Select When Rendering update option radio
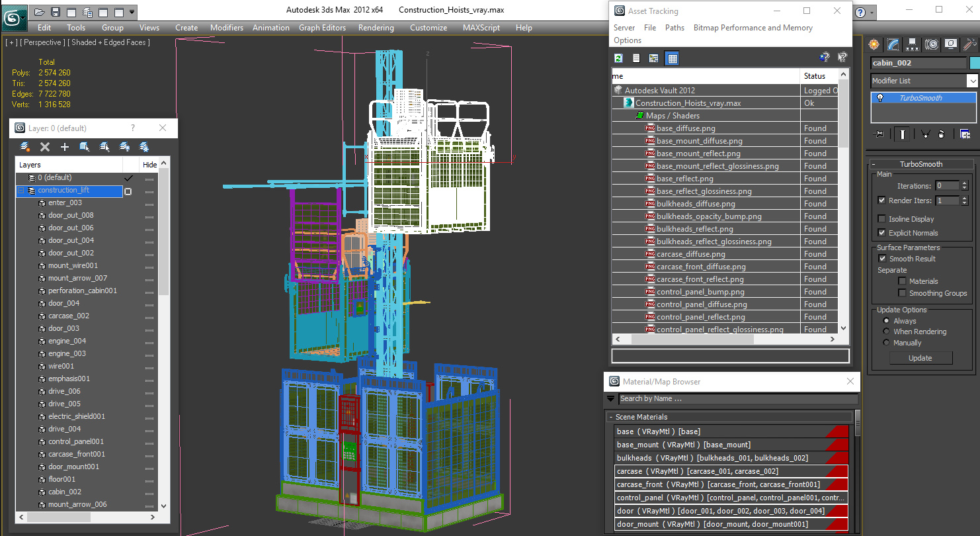This screenshot has height=536, width=980. pyautogui.click(x=886, y=332)
